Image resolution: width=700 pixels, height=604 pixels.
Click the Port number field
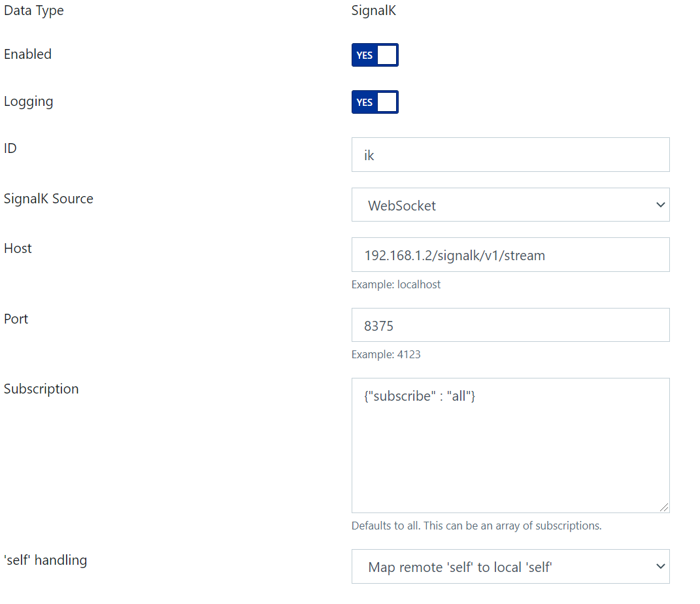coord(510,325)
